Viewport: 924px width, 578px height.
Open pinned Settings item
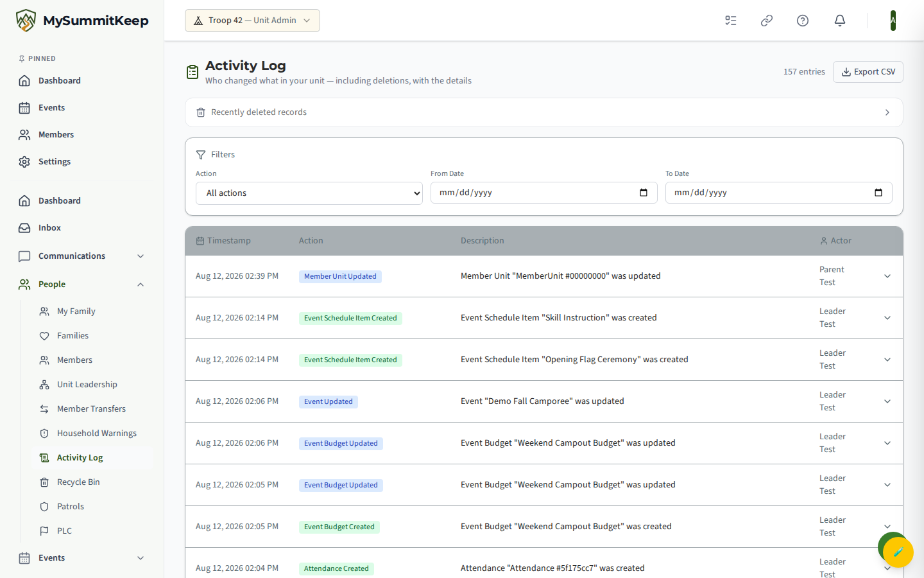point(82,162)
